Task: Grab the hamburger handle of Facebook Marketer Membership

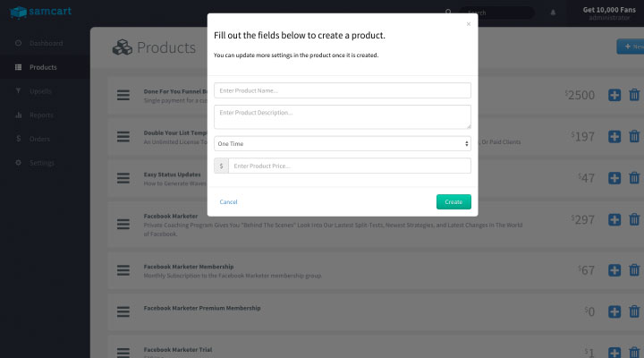Action: pyautogui.click(x=123, y=270)
